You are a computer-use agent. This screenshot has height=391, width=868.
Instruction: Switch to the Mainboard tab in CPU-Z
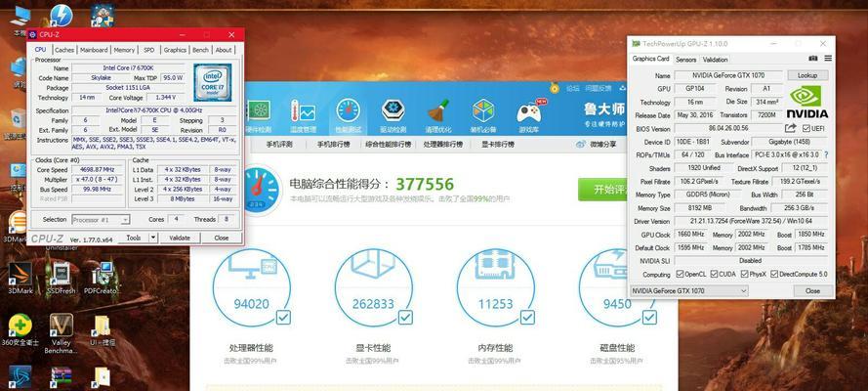pos(94,50)
